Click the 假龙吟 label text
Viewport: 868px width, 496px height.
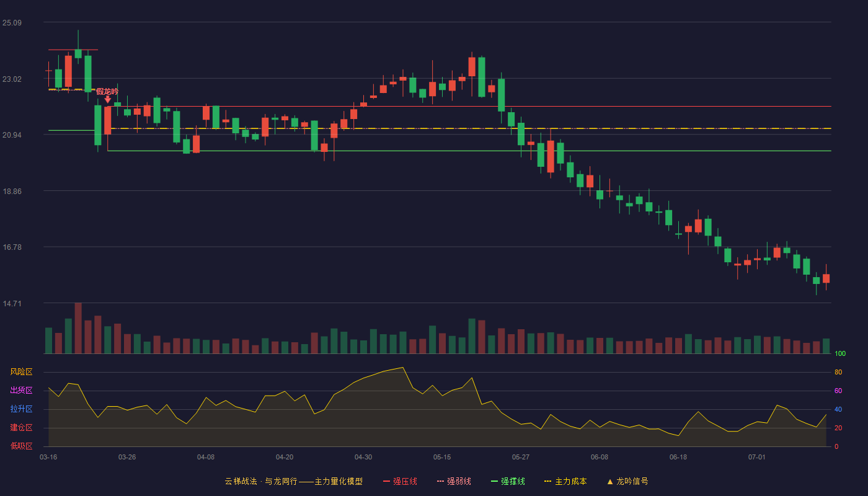pos(107,91)
